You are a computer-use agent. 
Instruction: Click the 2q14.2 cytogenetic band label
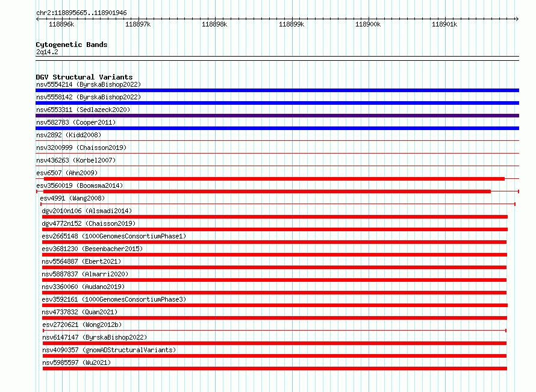tap(47, 52)
